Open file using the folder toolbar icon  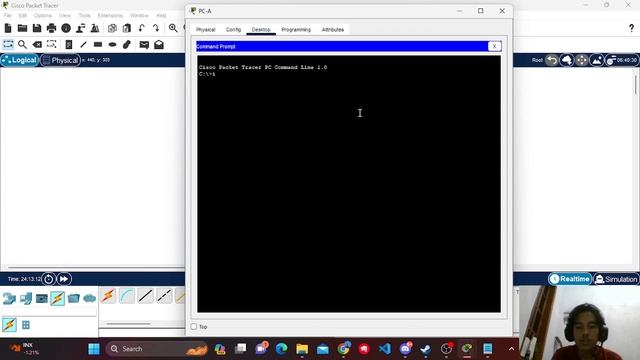(x=22, y=28)
